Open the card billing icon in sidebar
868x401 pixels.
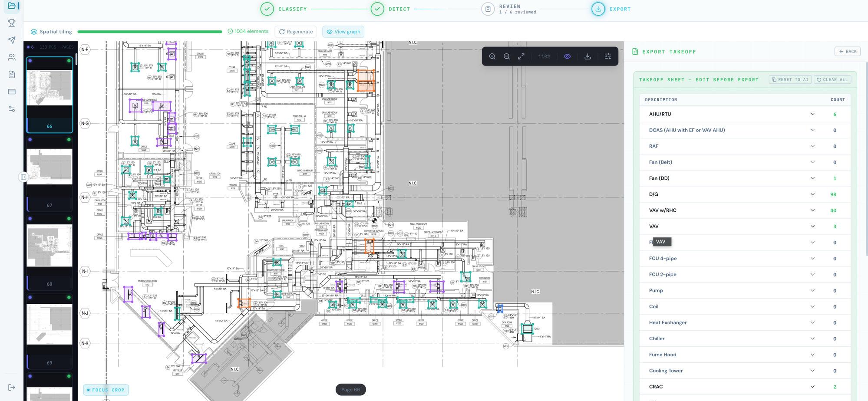click(x=12, y=92)
